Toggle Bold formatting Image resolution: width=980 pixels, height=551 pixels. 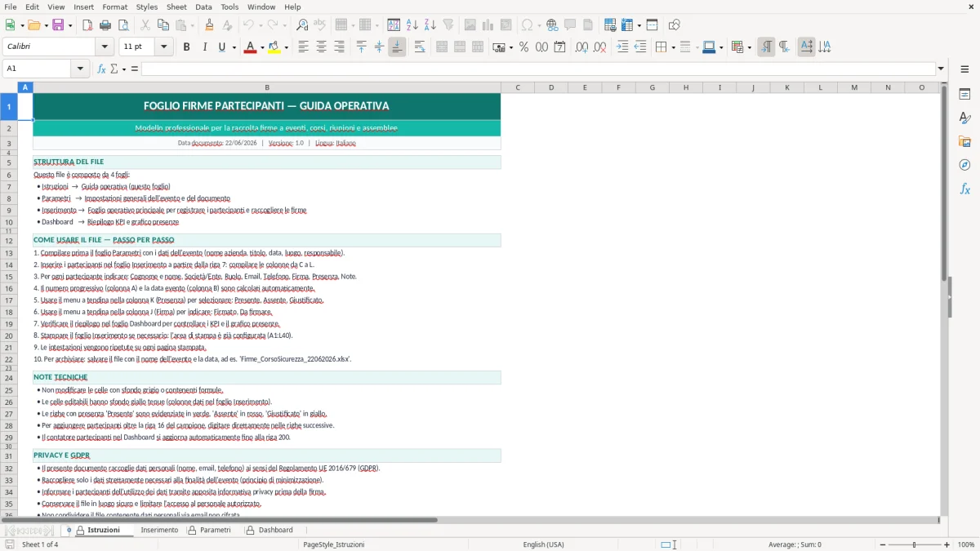186,47
